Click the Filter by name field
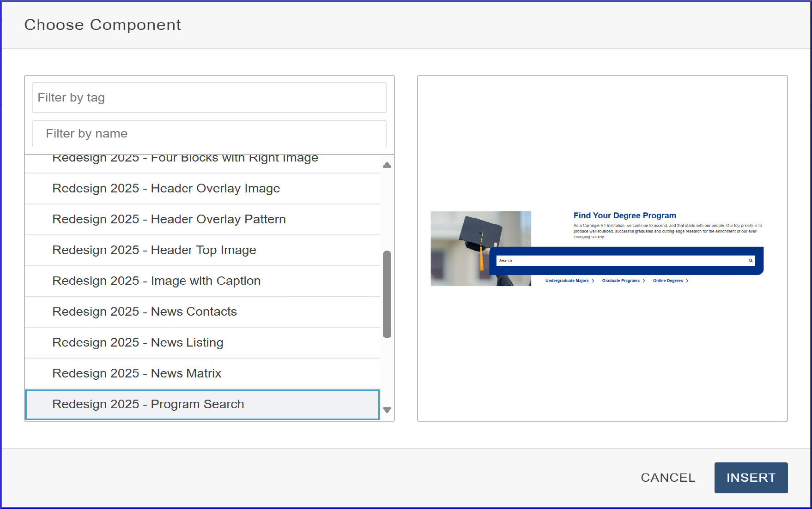The width and height of the screenshot is (812, 509). point(209,134)
